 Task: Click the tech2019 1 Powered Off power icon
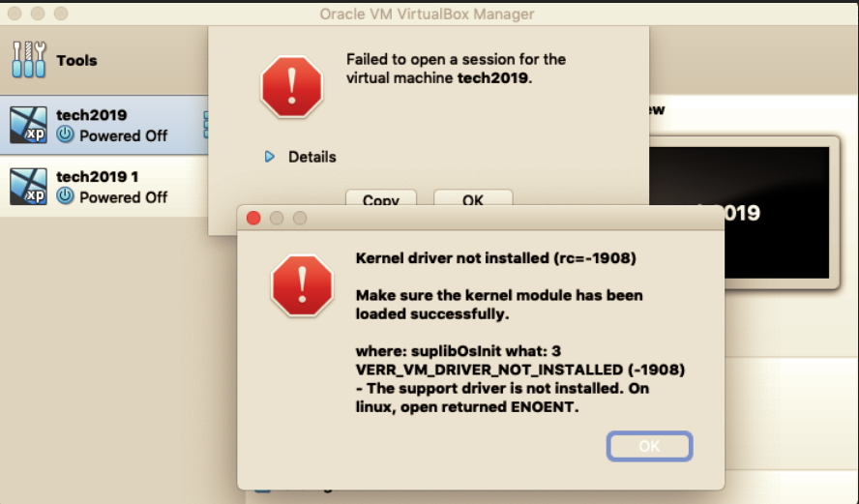pyautogui.click(x=65, y=196)
